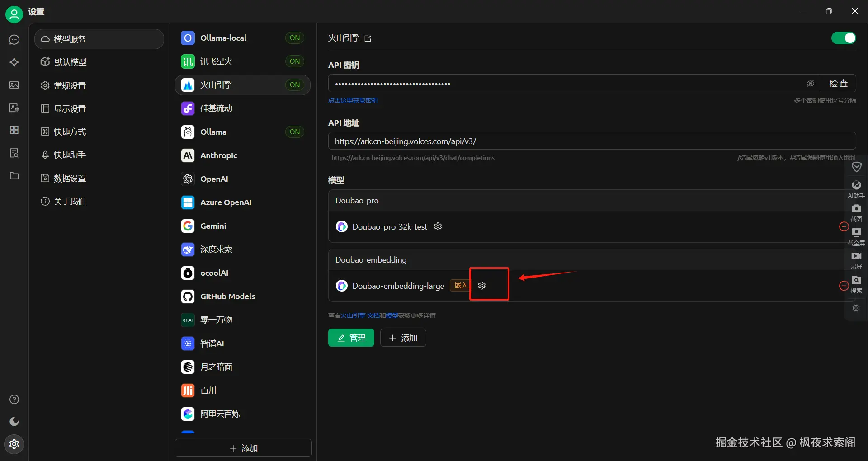Select the 火山引擎 provider
This screenshot has width=868, height=461.
click(x=242, y=85)
